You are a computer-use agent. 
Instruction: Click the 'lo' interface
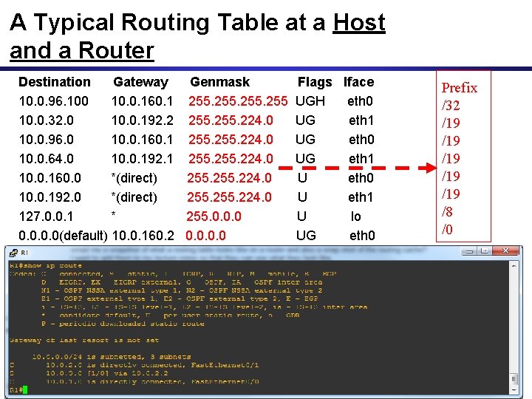355,216
